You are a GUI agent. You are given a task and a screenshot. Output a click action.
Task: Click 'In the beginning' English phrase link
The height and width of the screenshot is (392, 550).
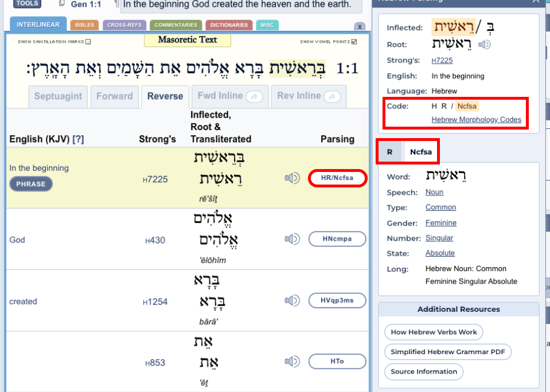[39, 168]
